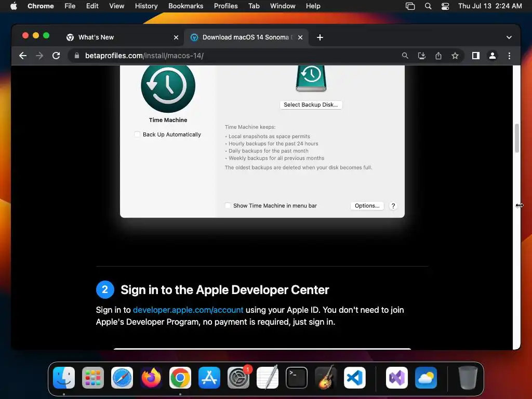The height and width of the screenshot is (399, 532).
Task: Toggle Chrome side panel icon
Action: (x=476, y=56)
